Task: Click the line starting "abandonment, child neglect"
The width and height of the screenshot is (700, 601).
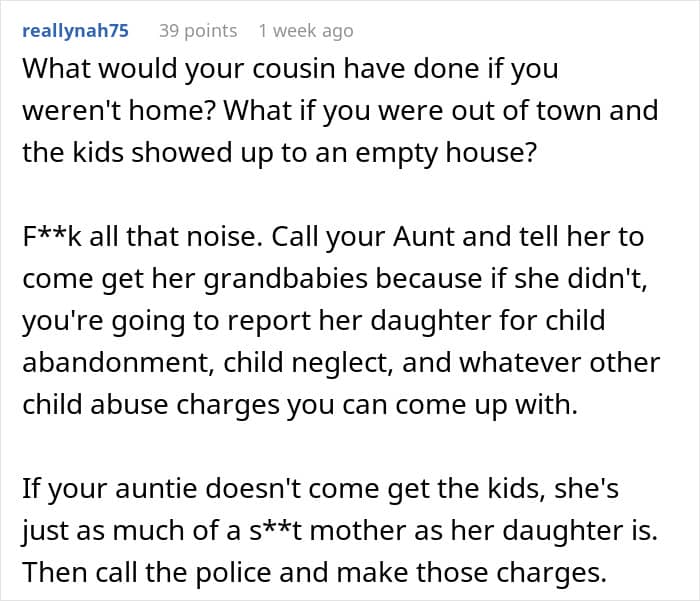Action: pyautogui.click(x=341, y=362)
